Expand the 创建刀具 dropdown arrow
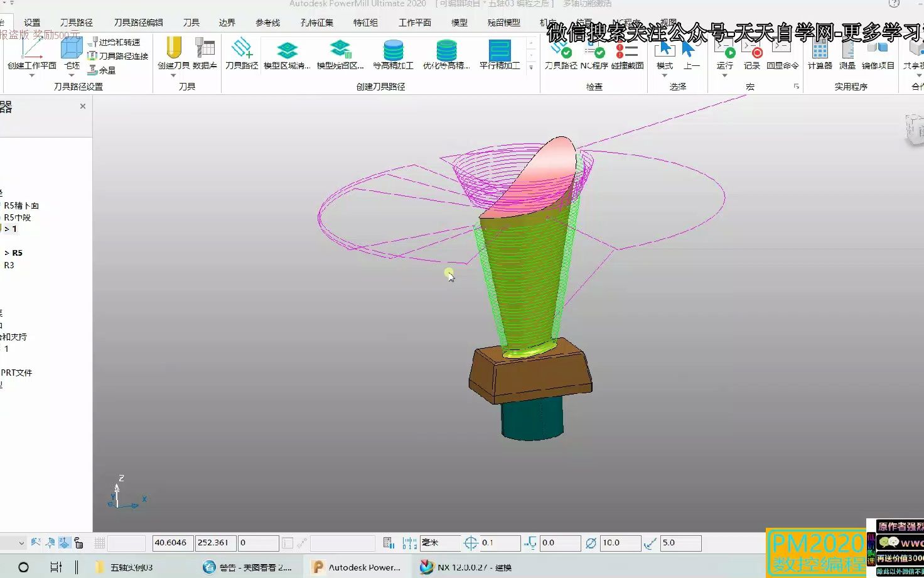 (173, 75)
